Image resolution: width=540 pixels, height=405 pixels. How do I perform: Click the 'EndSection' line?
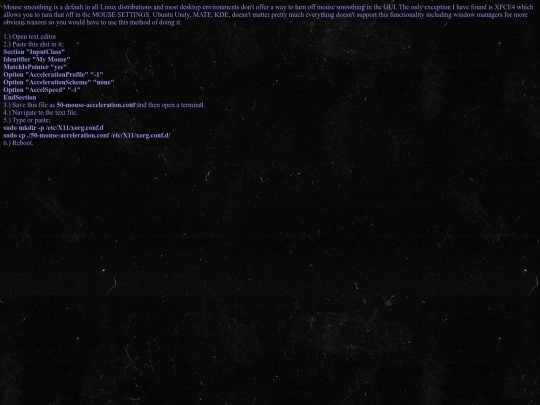click(20, 97)
